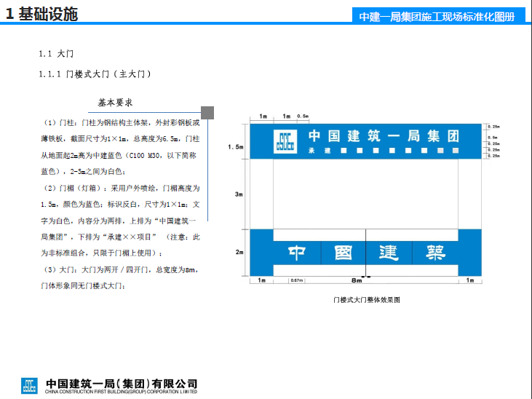Click the line containing '承建××项目'
The height and width of the screenshot is (399, 532).
[121, 237]
